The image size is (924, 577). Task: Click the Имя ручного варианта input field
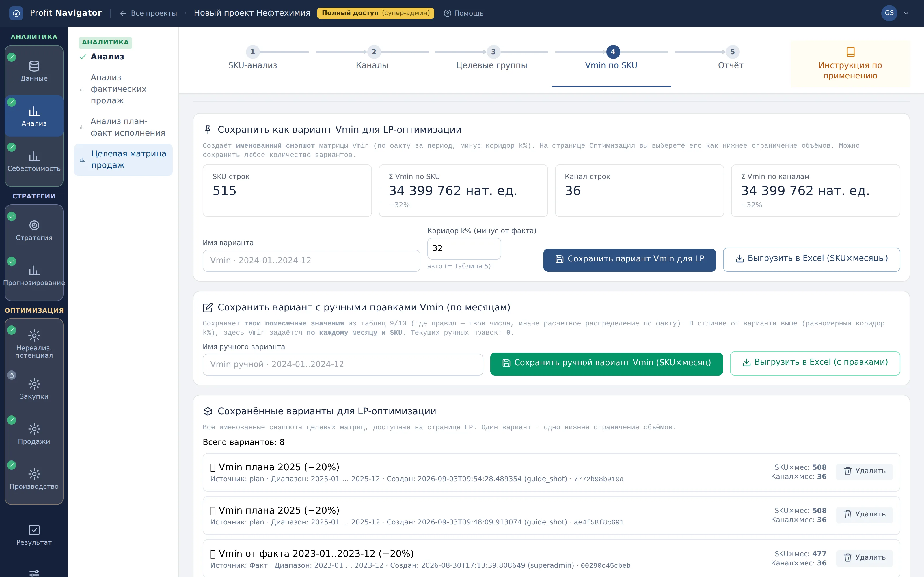click(x=342, y=364)
